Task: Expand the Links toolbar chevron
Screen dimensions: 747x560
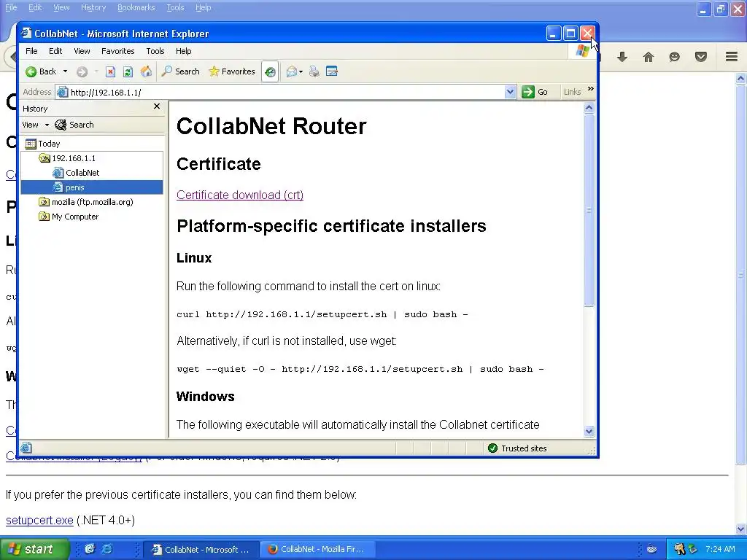Action: [591, 89]
